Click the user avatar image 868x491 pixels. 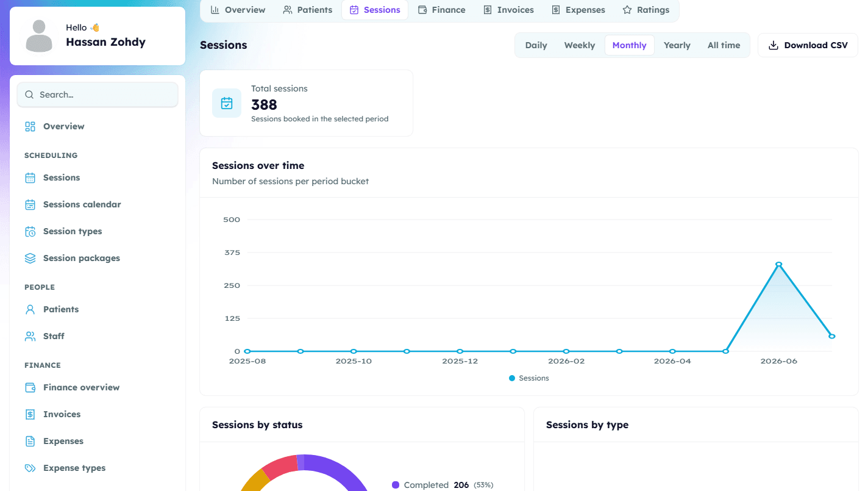[x=39, y=36]
